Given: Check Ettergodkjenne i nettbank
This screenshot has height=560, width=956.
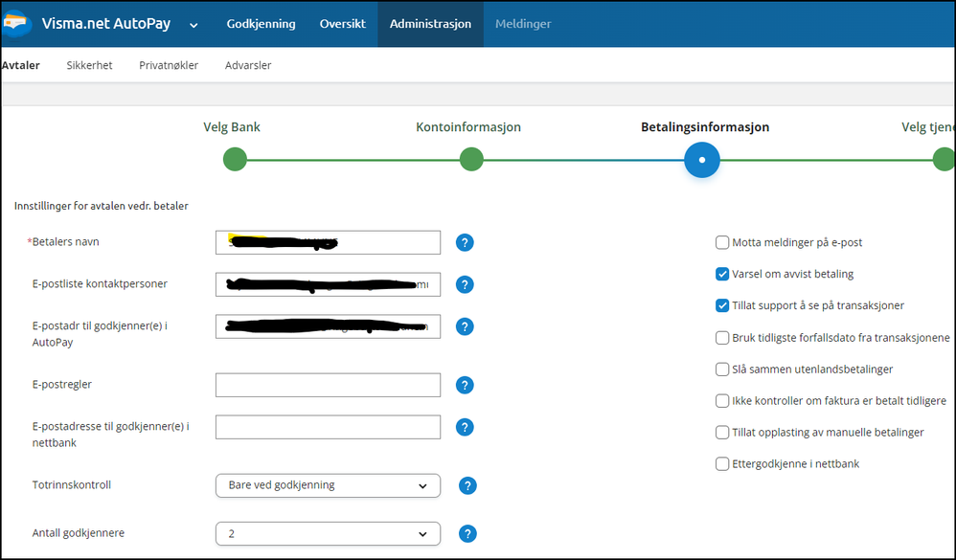Looking at the screenshot, I should 722,464.
